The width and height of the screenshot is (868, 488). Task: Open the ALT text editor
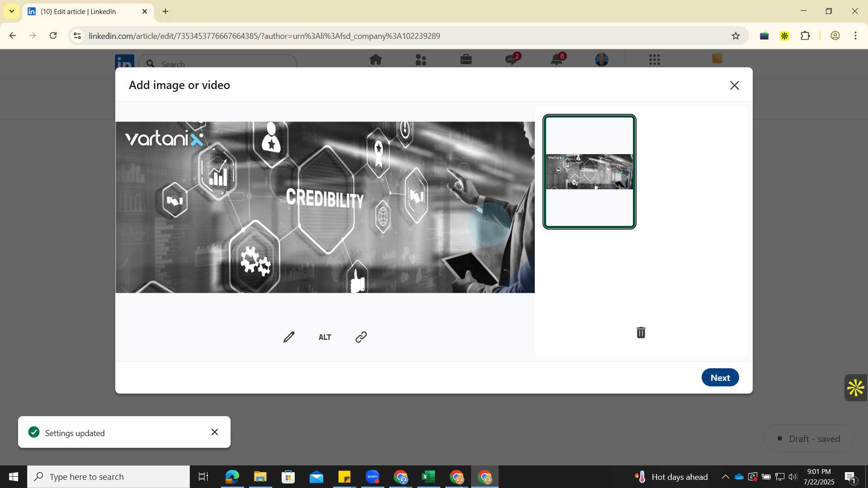point(325,337)
